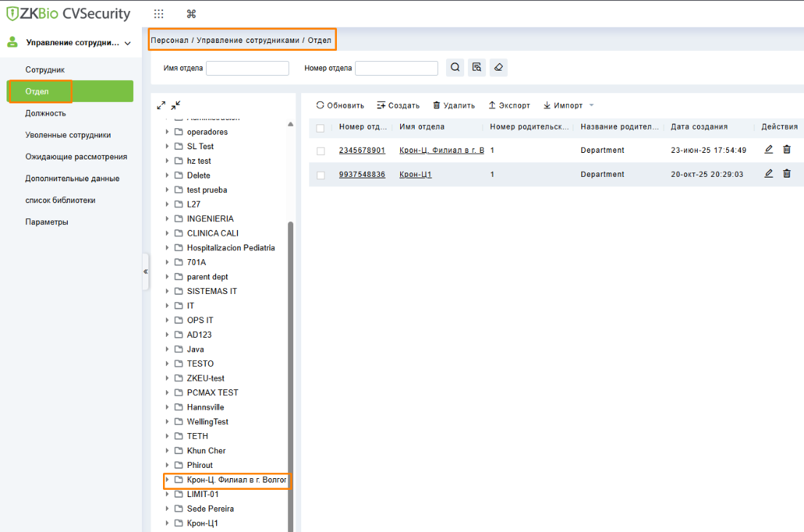Focus the Имя отдела input field
Viewport: 804px width, 532px height.
point(247,68)
